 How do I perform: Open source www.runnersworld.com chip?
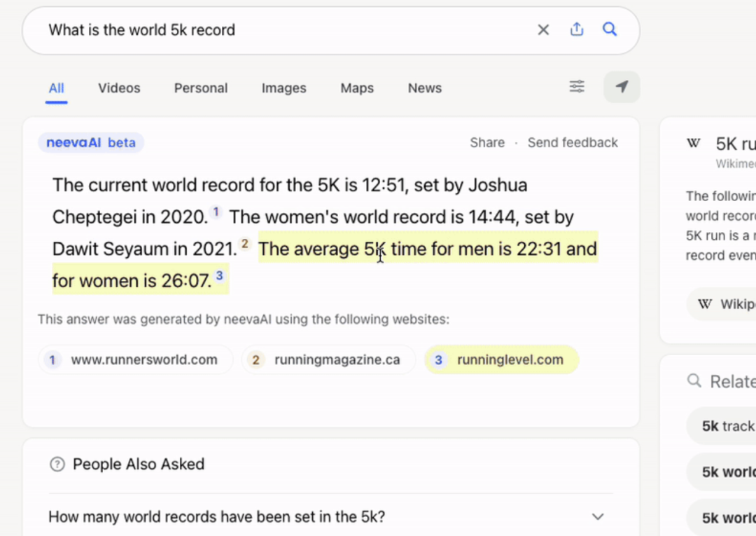pos(136,360)
